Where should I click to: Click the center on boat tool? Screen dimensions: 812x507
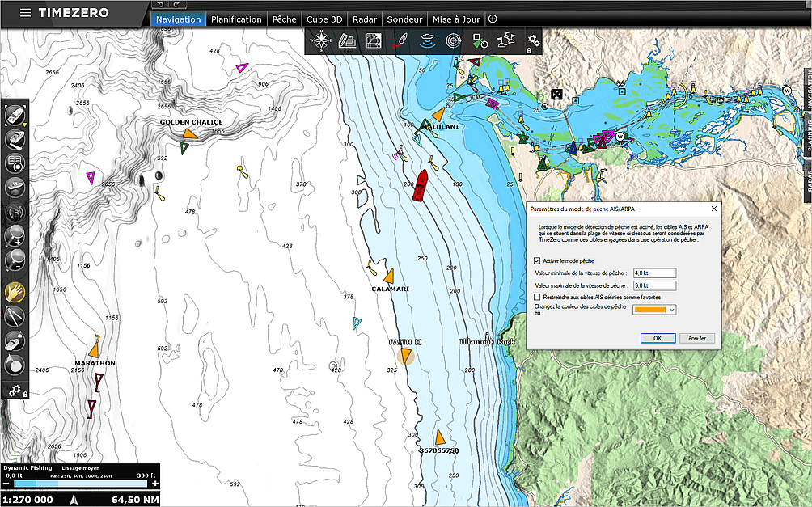(x=15, y=115)
